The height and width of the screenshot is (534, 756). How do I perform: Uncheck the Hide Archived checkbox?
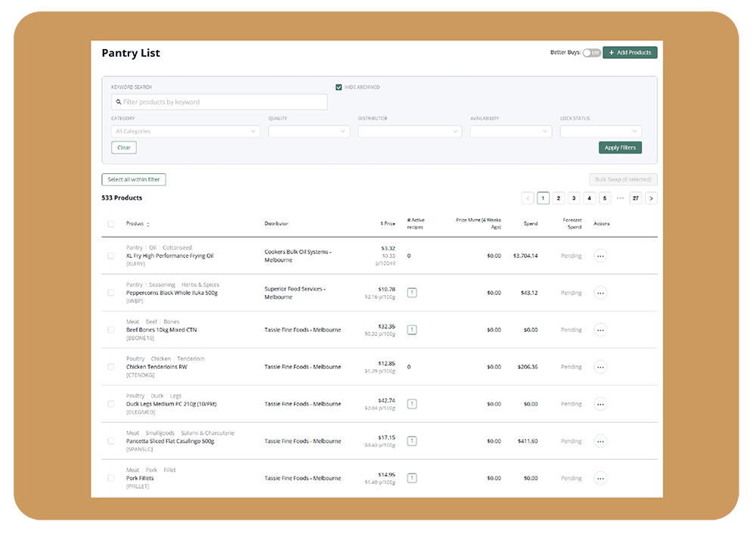click(339, 87)
